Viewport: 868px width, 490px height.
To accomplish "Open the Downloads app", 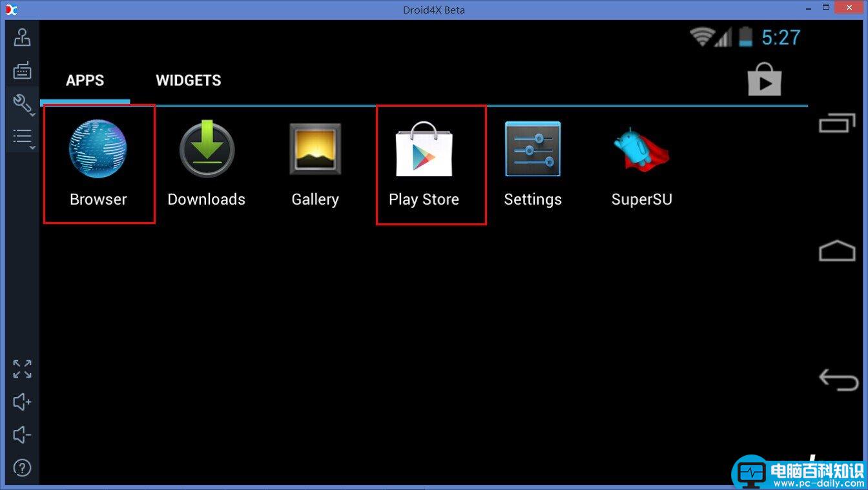I will [x=207, y=164].
